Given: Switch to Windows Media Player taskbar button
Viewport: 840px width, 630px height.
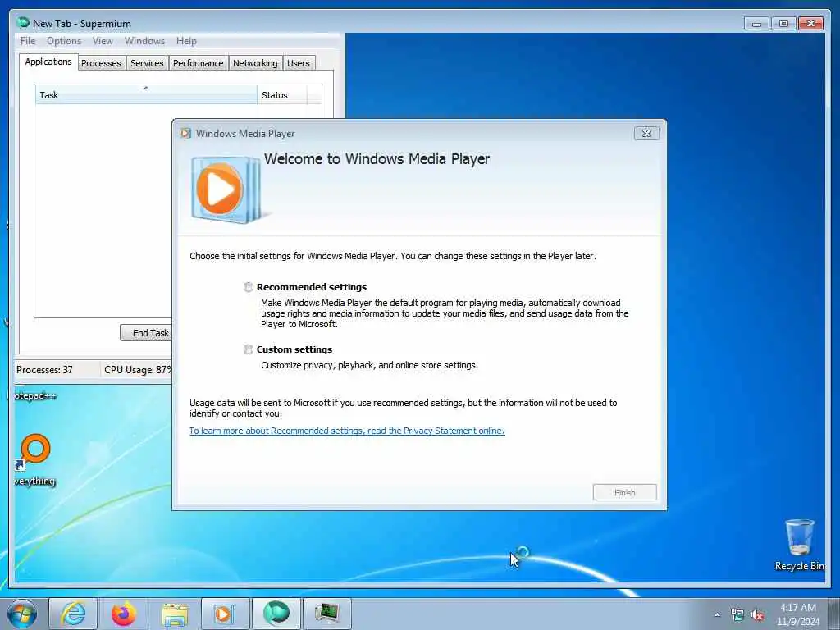Looking at the screenshot, I should (x=225, y=614).
